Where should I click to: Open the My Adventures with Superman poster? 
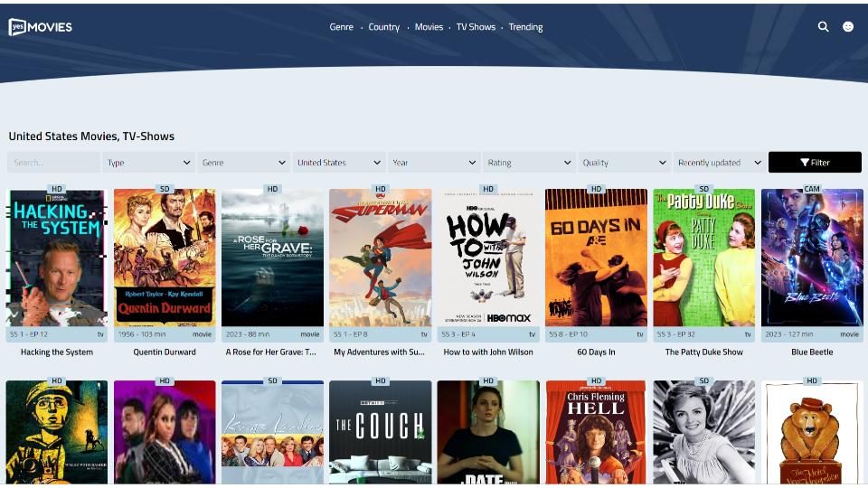381,258
